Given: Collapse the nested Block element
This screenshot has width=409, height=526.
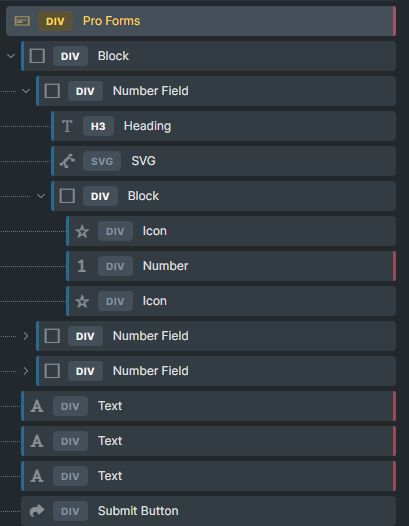Looking at the screenshot, I should (x=41, y=196).
